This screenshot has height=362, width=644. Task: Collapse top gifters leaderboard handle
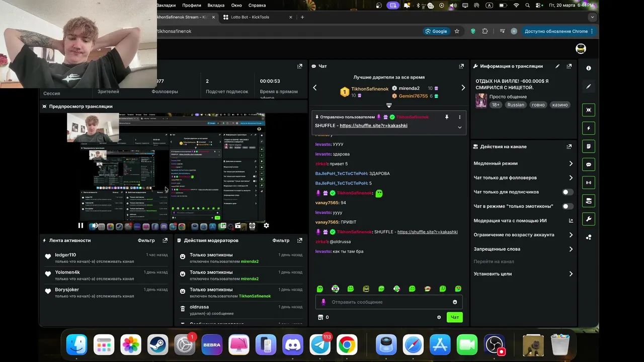point(389,106)
